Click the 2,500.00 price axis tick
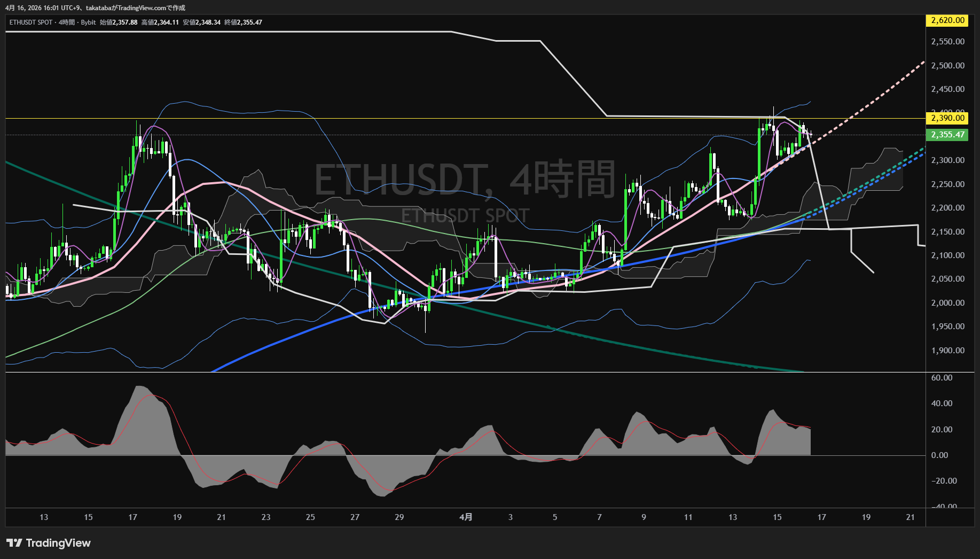This screenshot has height=559, width=980. pyautogui.click(x=947, y=66)
